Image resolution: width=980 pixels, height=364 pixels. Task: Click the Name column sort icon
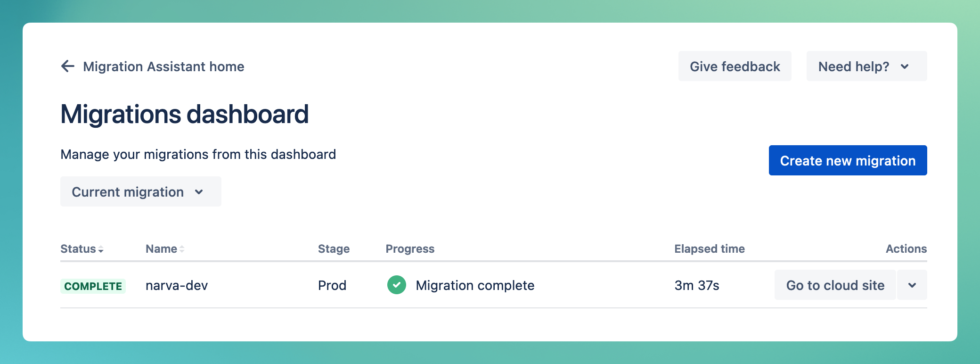(x=182, y=249)
